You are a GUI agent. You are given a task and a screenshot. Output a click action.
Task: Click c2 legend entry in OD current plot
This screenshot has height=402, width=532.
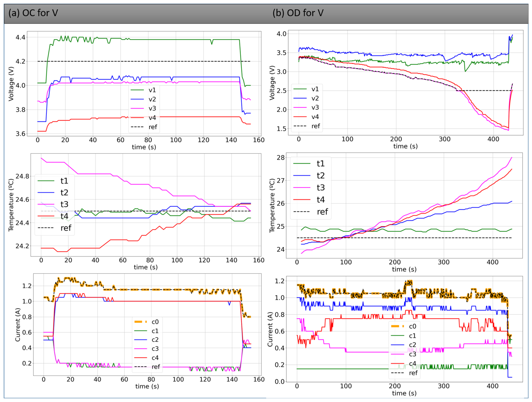tap(404, 345)
